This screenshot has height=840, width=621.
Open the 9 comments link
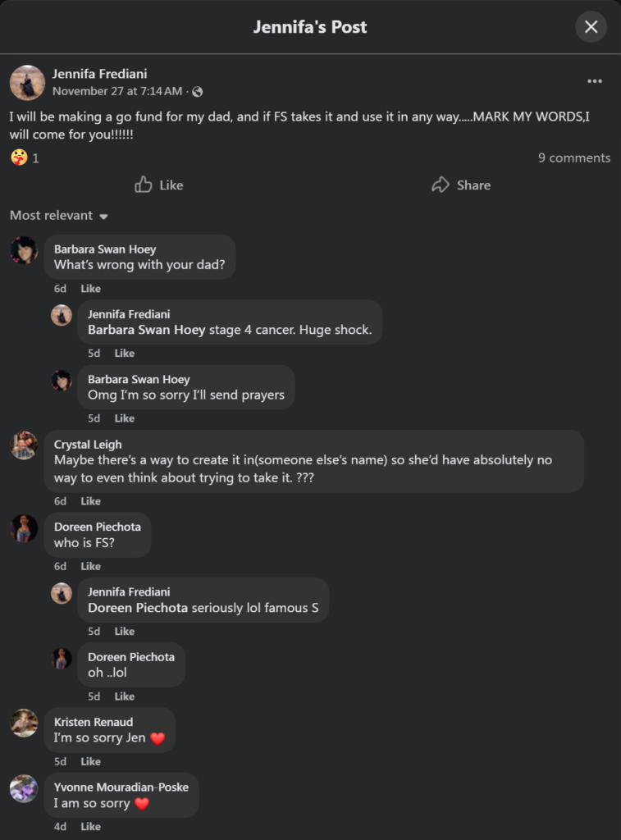pos(573,157)
